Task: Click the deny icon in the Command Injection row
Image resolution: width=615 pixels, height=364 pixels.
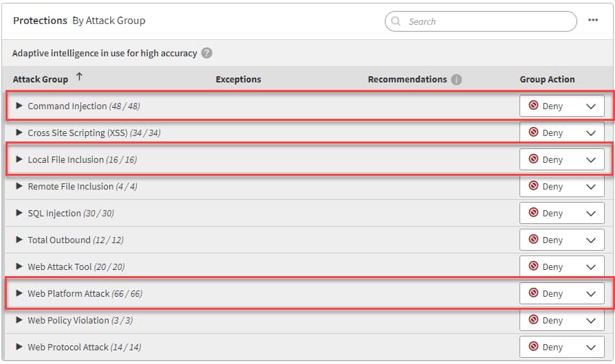Action: coord(533,106)
